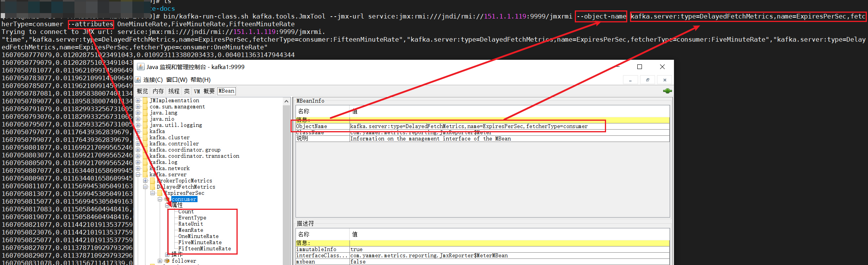
Task: Select the consumer tree node
Action: tap(184, 199)
